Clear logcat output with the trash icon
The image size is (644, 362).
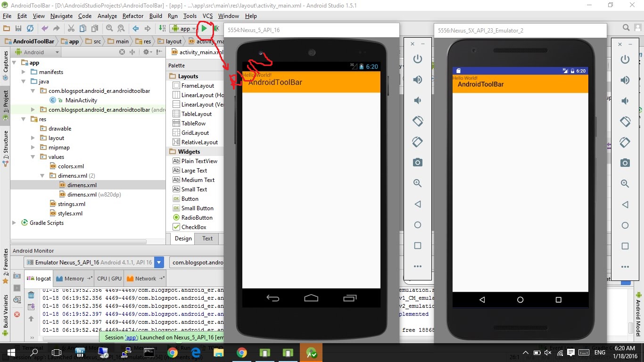(x=31, y=294)
